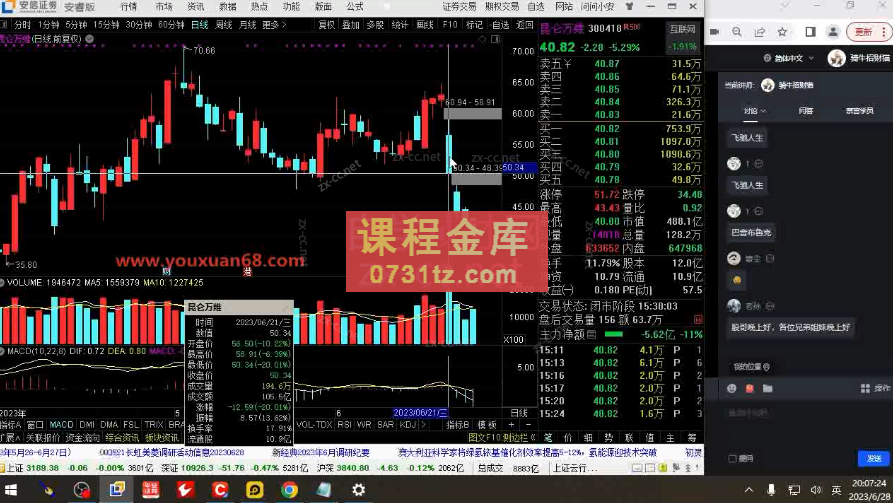This screenshot has width=893, height=503.
Task: Open 指标B dropdown
Action: [457, 425]
